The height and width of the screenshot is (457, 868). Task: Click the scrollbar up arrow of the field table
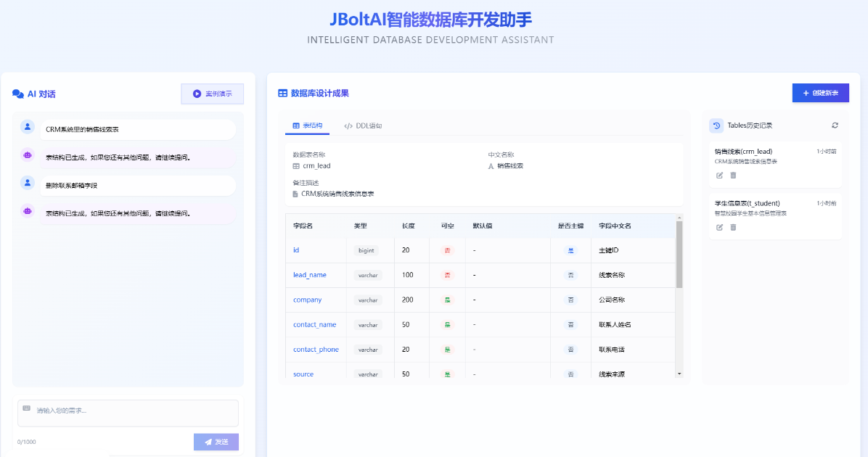pos(679,218)
